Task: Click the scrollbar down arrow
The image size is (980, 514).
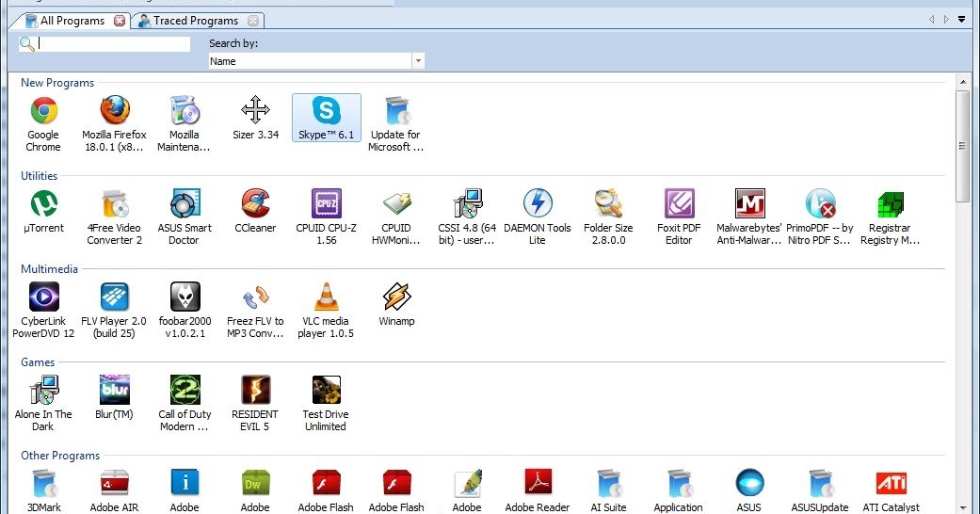Action: 962,507
